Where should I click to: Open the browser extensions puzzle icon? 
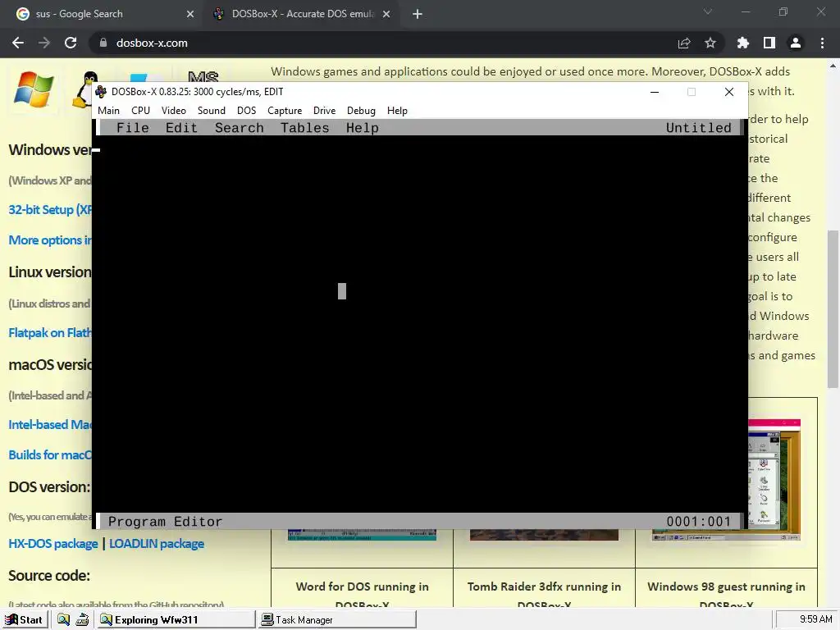point(743,43)
